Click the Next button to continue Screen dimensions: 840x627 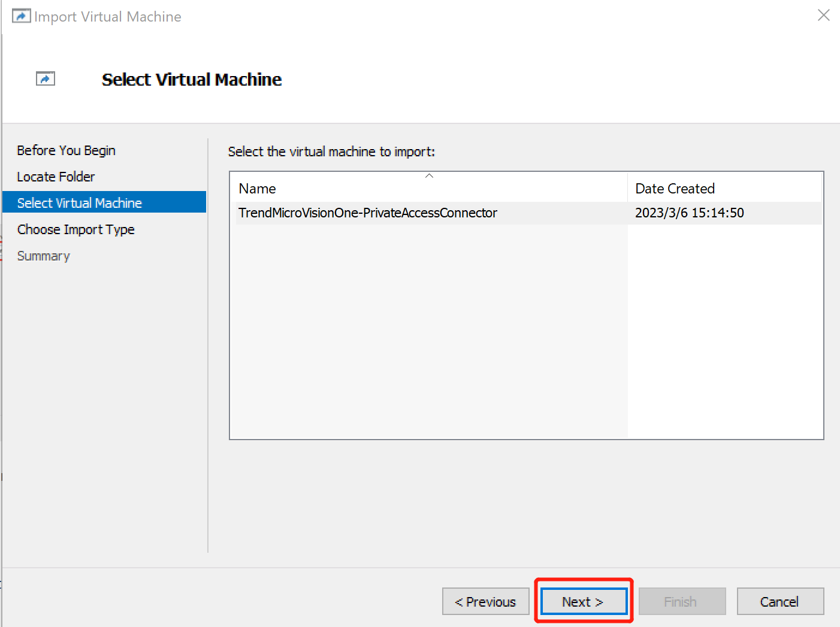tap(582, 601)
